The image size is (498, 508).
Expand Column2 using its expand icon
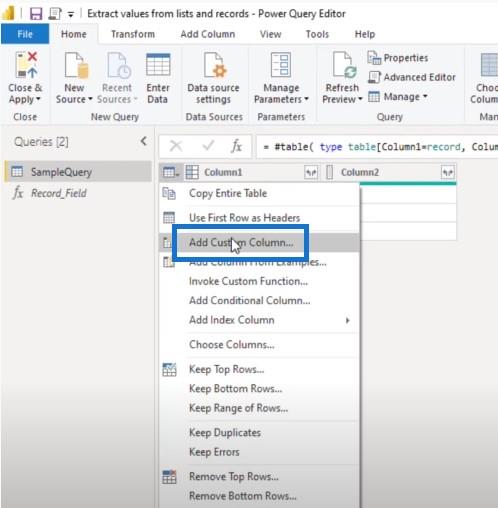[448, 172]
